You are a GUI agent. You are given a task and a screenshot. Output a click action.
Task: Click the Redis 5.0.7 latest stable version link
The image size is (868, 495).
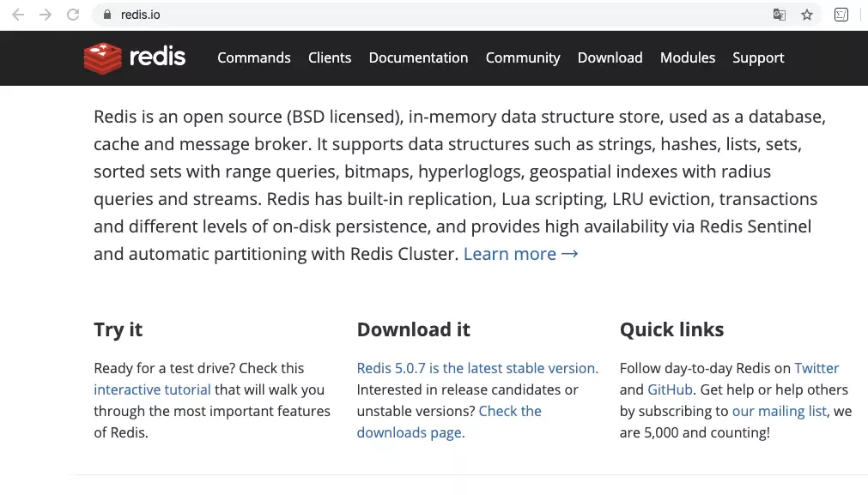coord(476,368)
